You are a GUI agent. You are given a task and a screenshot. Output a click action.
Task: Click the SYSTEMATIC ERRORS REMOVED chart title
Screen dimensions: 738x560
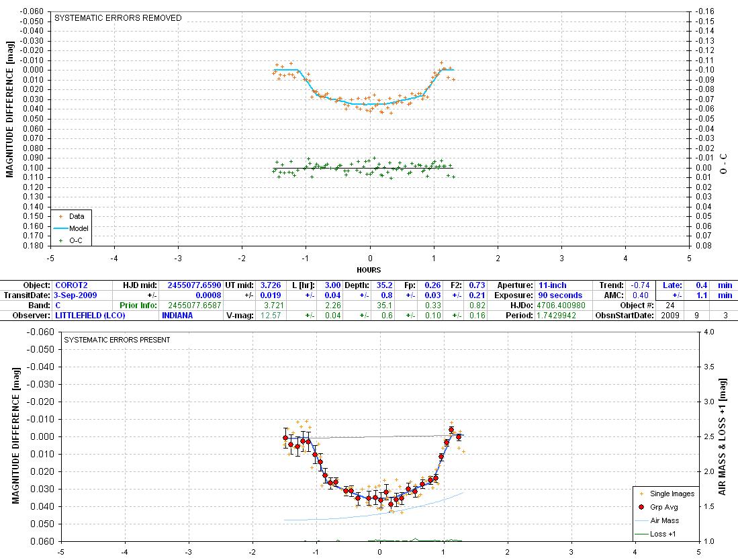[118, 18]
